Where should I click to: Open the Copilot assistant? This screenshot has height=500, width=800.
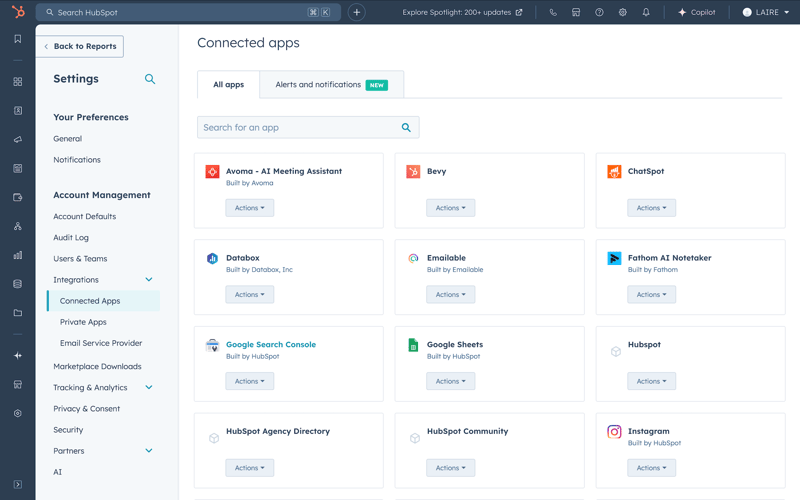click(696, 12)
